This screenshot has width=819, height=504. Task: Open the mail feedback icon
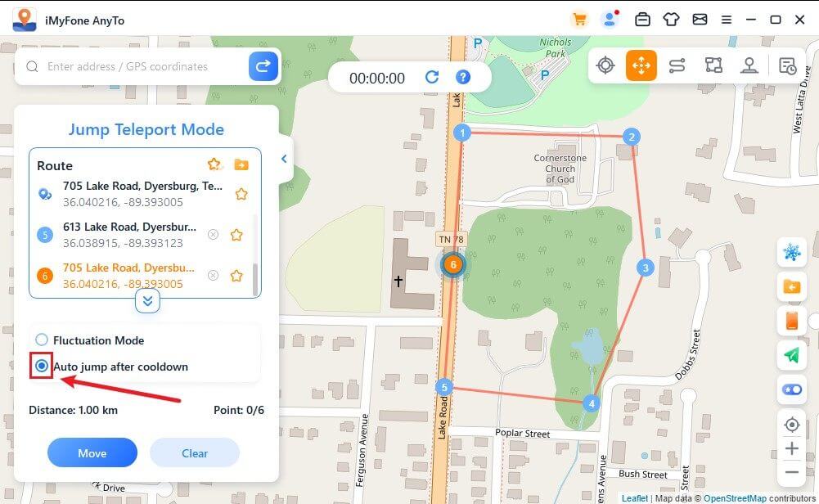click(700, 20)
